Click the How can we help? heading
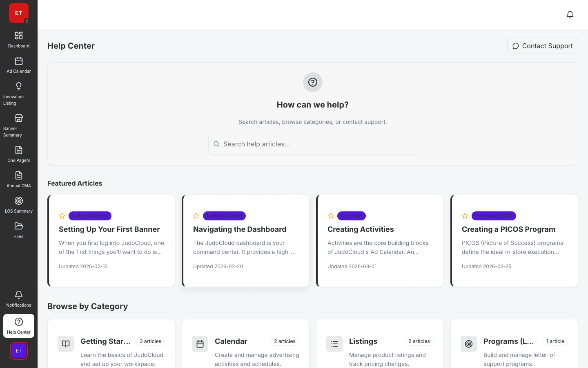 point(313,105)
